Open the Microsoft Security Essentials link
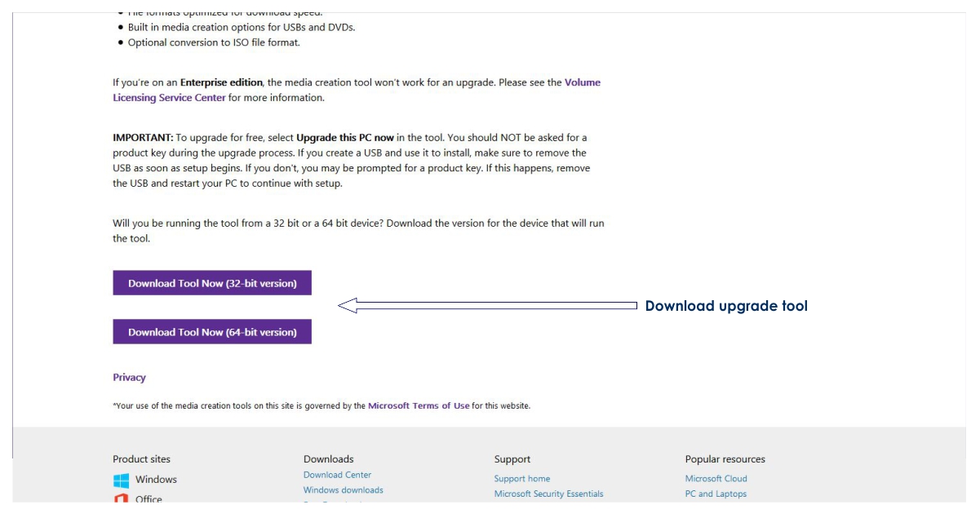980x518 pixels. coord(549,494)
